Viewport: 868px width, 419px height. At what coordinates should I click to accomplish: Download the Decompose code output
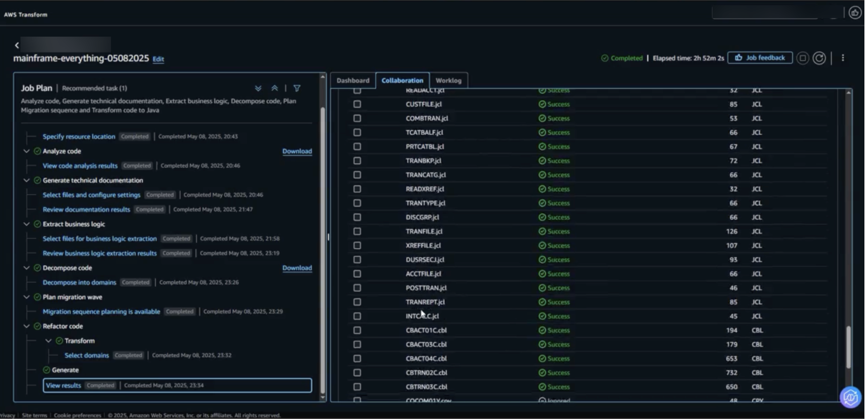click(297, 268)
